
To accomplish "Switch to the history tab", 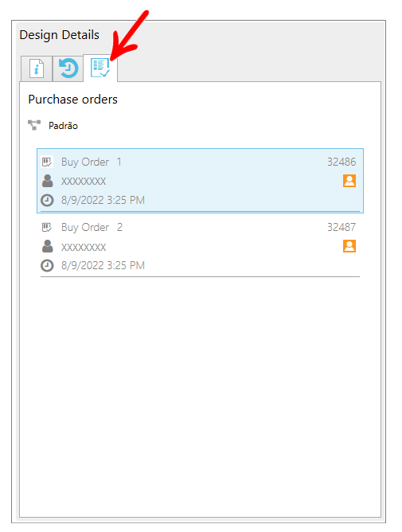I will tap(68, 68).
